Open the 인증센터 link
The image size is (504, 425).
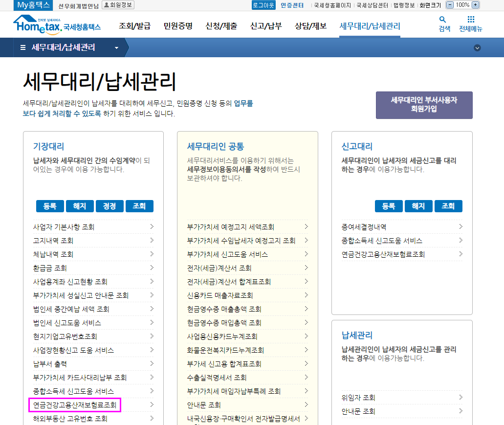(292, 5)
